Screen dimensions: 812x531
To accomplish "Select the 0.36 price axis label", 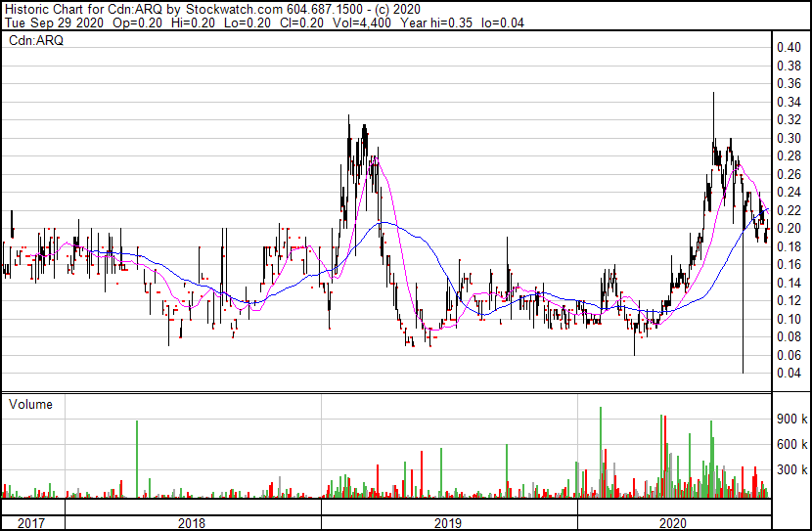I will tap(789, 84).
